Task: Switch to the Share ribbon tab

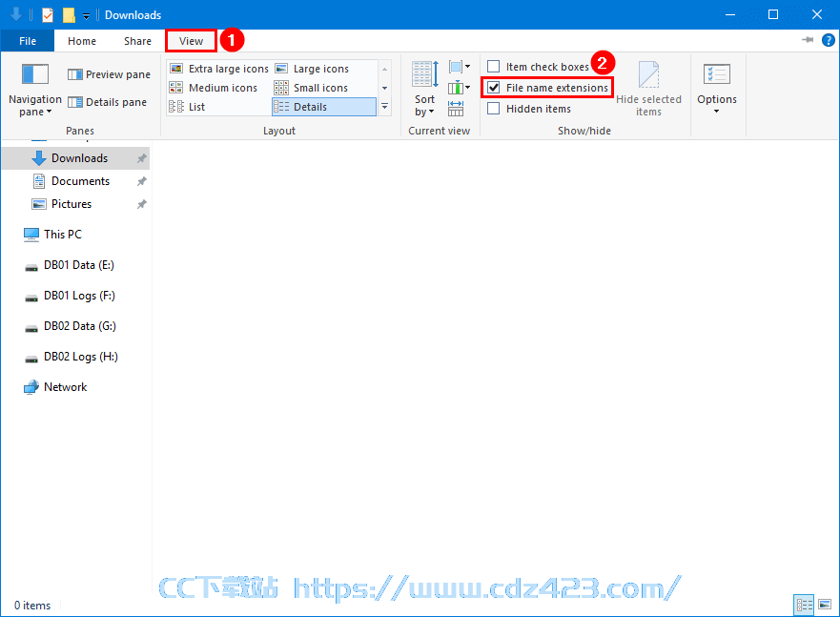Action: (137, 41)
